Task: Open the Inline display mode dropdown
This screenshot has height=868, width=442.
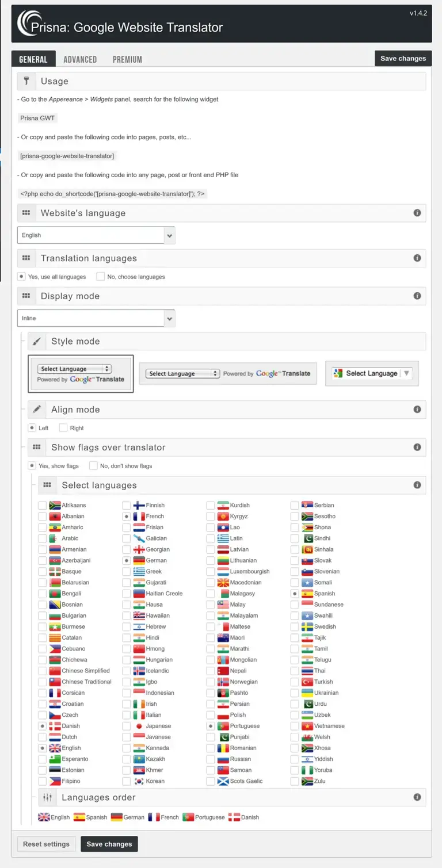Action: pos(96,318)
